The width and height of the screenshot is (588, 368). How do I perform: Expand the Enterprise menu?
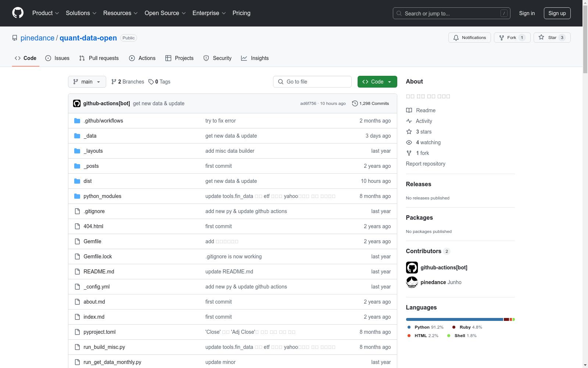point(209,13)
